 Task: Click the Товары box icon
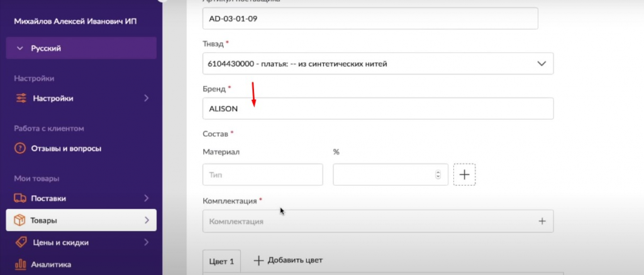[19, 220]
